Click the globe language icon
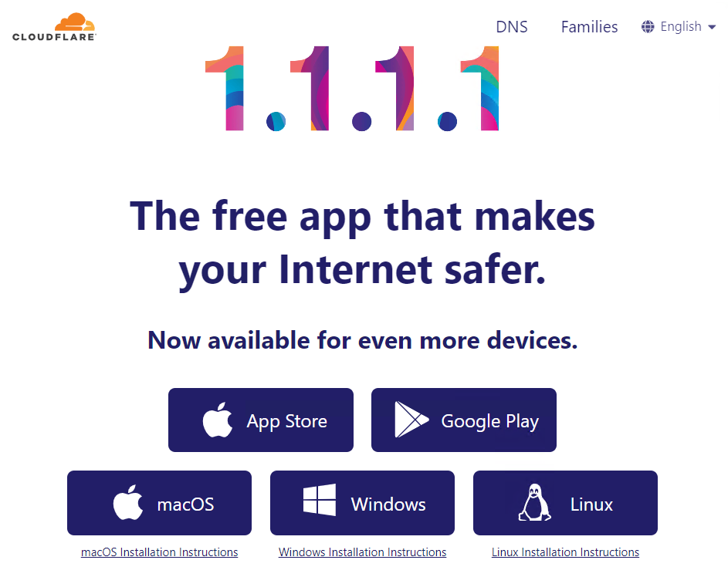Viewport: 728px width, 577px height. click(648, 27)
